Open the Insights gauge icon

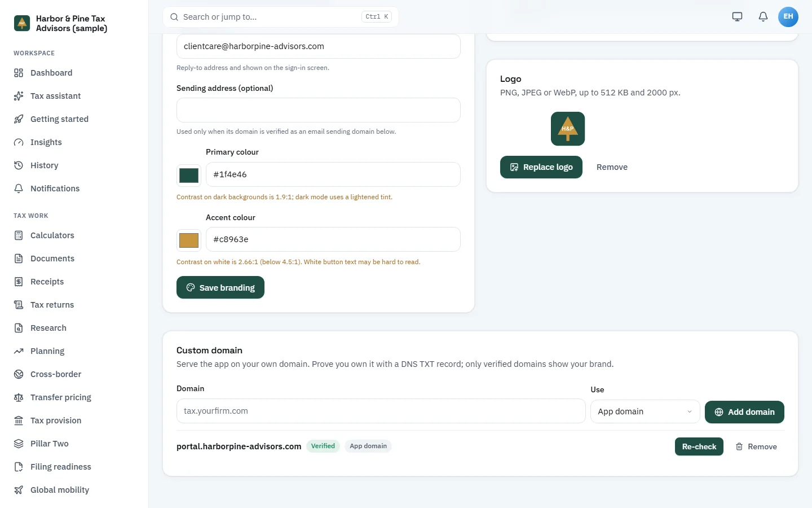[x=19, y=142]
